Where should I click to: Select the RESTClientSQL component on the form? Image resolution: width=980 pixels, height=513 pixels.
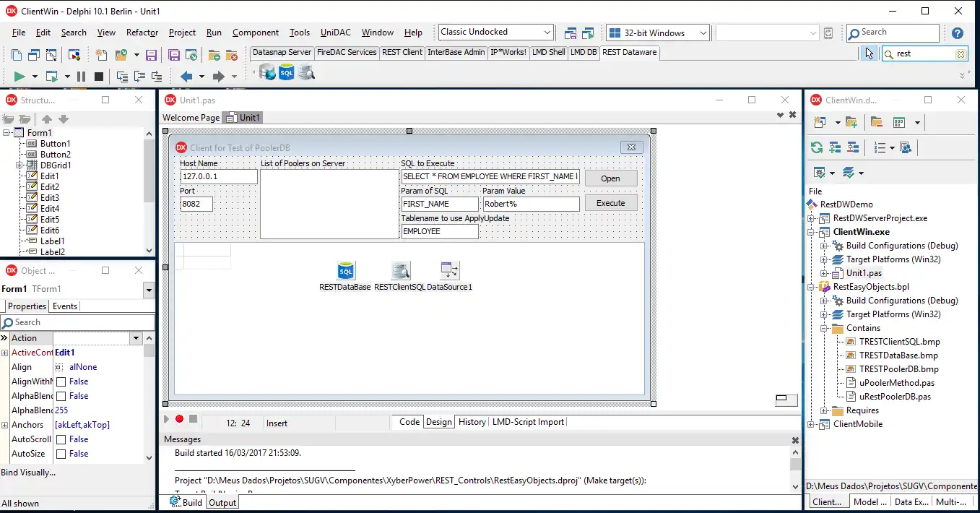pyautogui.click(x=401, y=270)
